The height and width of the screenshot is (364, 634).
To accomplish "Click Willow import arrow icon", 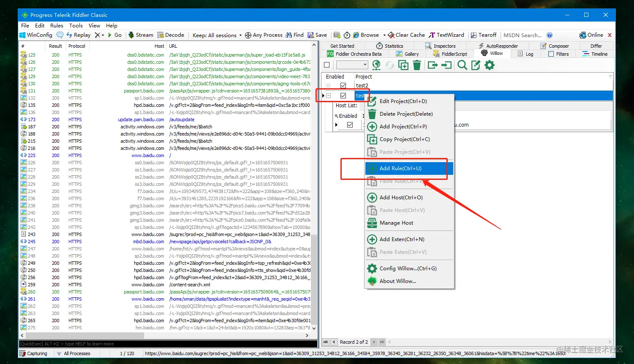I will point(446,65).
